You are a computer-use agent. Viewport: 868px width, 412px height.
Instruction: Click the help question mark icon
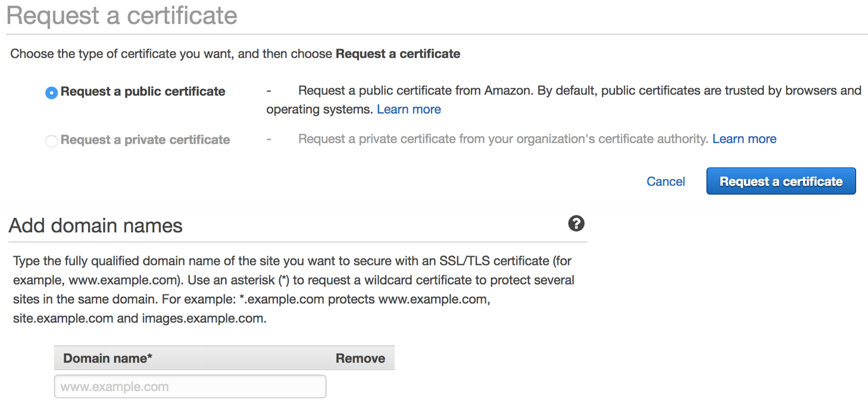[576, 223]
